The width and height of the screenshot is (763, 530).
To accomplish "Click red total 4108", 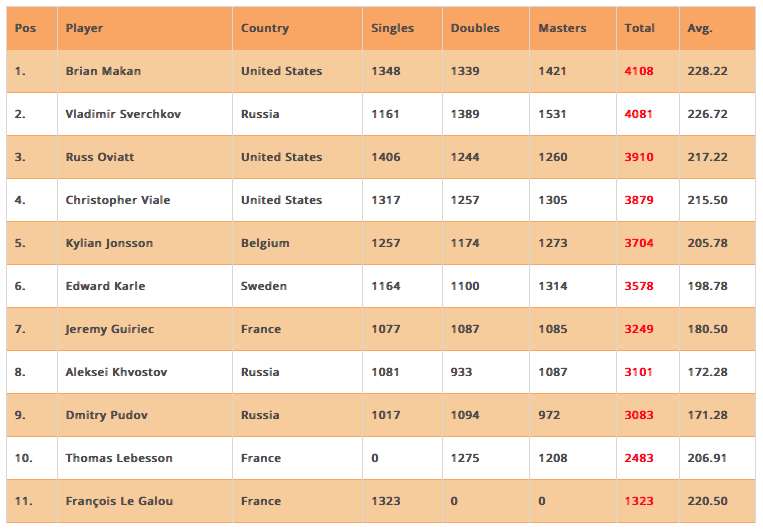I will coord(638,71).
